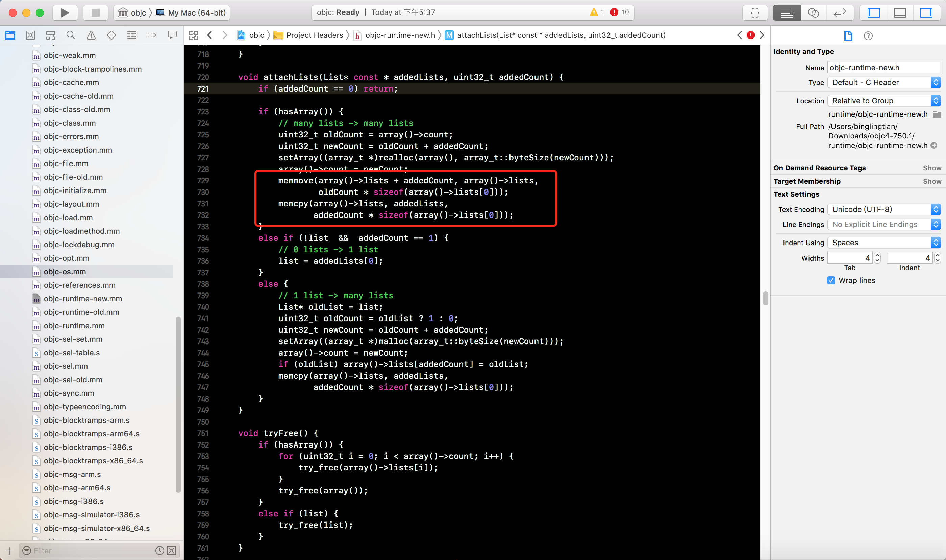The image size is (946, 560).
Task: Click Show next to Target Membership
Action: pos(932,181)
